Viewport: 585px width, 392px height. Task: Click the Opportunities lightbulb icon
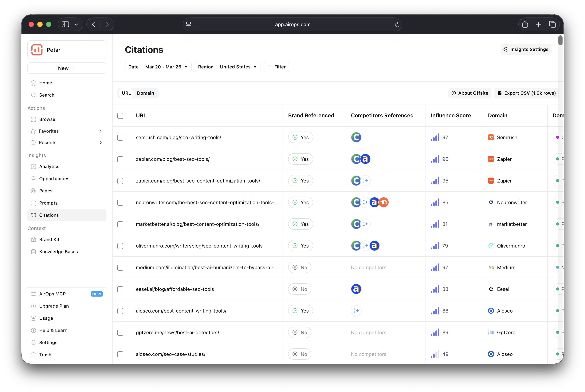point(33,179)
